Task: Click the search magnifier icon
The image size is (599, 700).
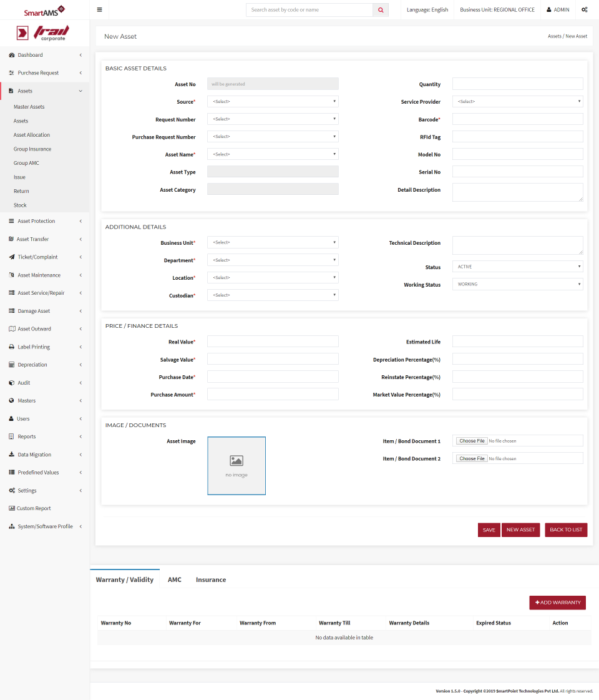Action: (x=381, y=9)
